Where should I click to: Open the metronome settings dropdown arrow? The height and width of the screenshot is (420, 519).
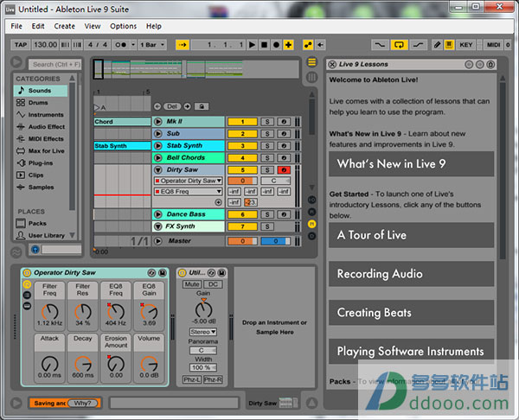(132, 45)
